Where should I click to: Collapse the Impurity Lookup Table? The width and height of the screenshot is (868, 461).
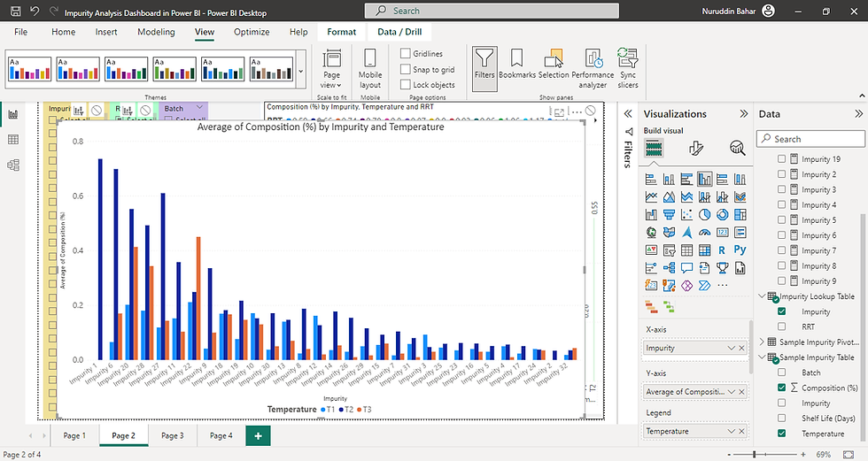(x=763, y=296)
